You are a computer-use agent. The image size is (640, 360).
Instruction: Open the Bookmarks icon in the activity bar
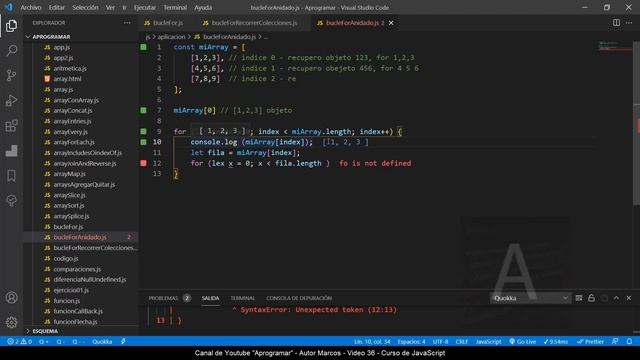pos(11,176)
